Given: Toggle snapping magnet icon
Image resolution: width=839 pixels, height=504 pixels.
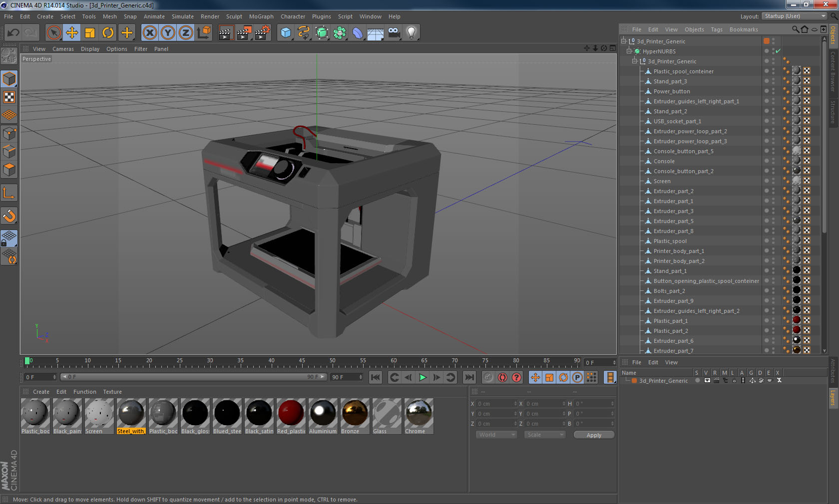Looking at the screenshot, I should [x=9, y=216].
